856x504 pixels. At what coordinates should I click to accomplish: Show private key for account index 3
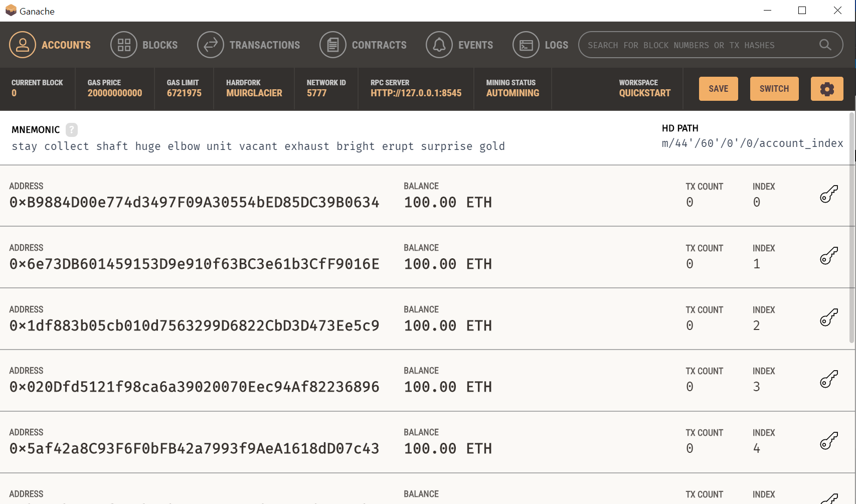pyautogui.click(x=829, y=379)
